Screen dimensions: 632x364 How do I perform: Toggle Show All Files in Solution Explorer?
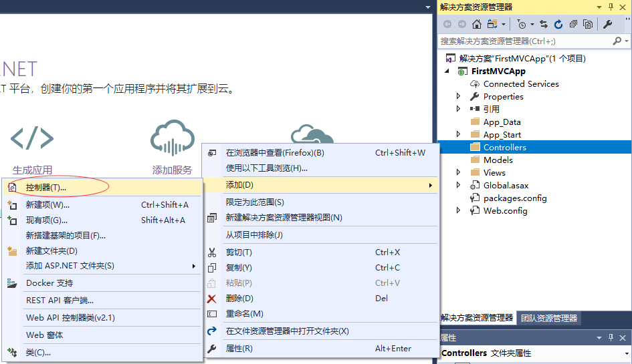coord(588,24)
